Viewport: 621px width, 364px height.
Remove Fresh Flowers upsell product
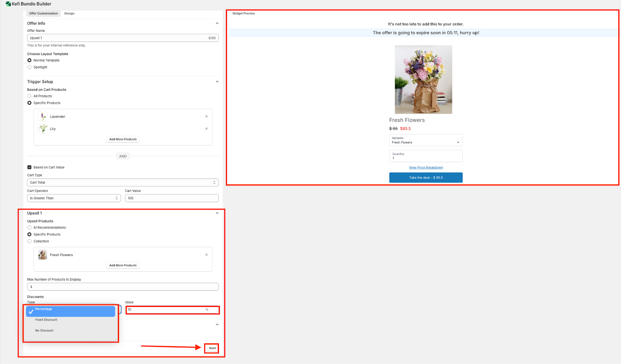pyautogui.click(x=206, y=255)
